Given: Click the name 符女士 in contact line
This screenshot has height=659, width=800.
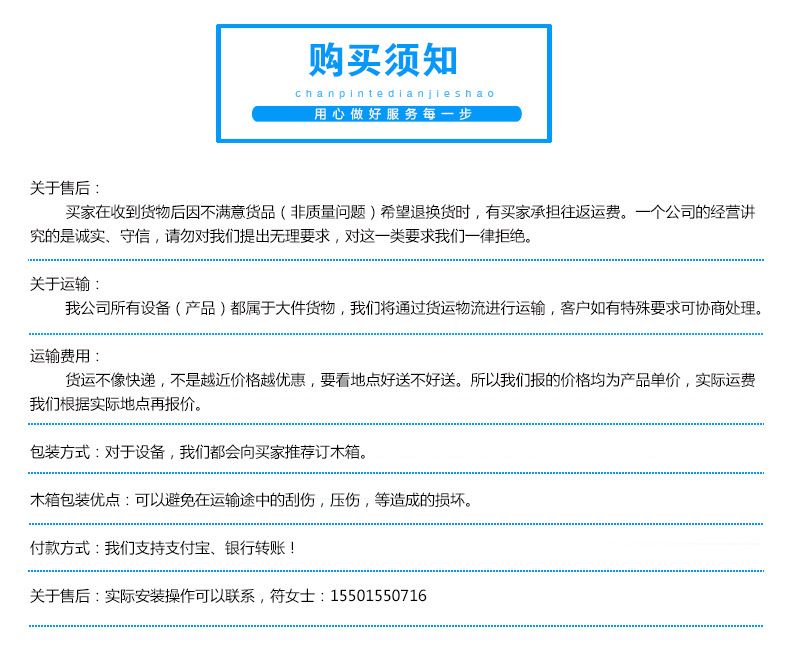Looking at the screenshot, I should pos(293,596).
